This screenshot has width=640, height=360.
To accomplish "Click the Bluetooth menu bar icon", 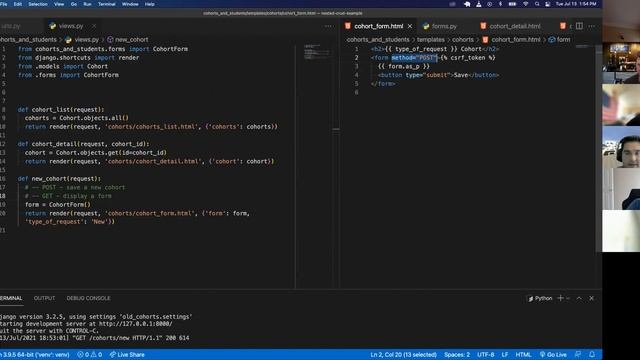I will tap(500, 4).
